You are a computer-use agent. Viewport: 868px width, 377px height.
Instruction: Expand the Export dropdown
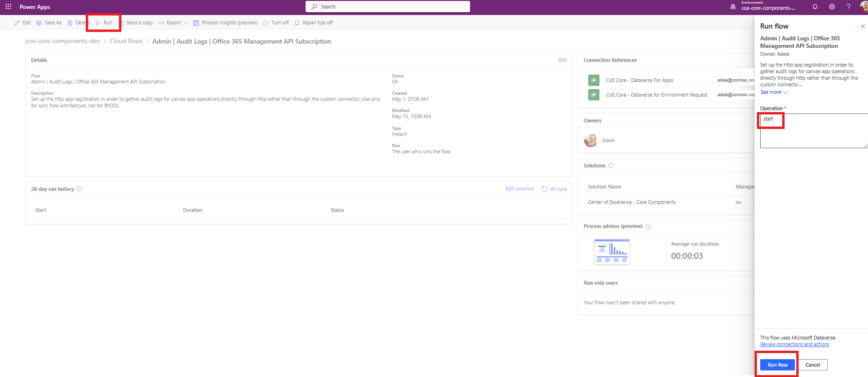coord(173,23)
